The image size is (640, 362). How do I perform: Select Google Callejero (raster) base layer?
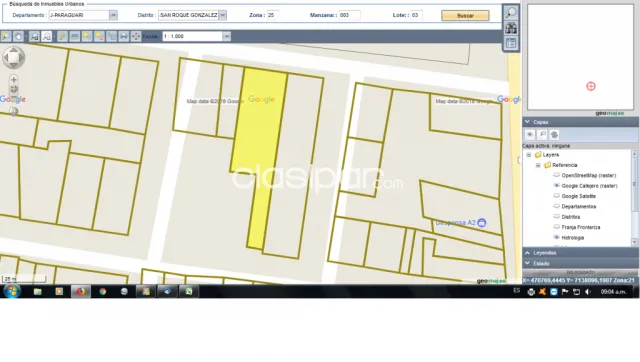point(556,186)
